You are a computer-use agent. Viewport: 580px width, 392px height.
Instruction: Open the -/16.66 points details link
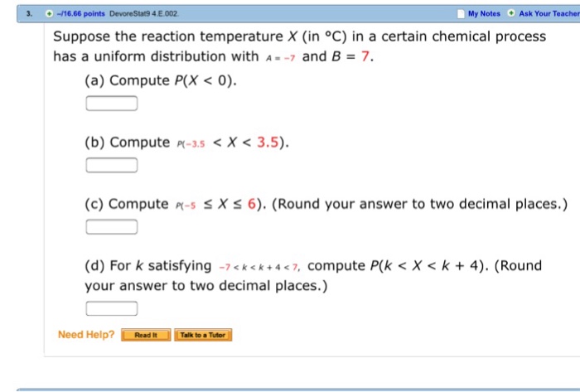coord(80,14)
